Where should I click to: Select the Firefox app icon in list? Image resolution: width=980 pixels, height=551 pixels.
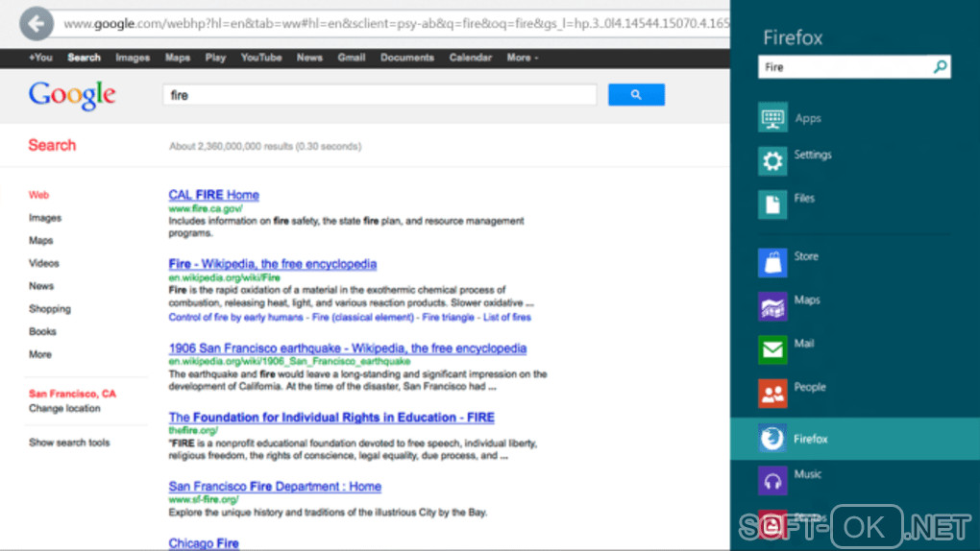click(x=772, y=439)
